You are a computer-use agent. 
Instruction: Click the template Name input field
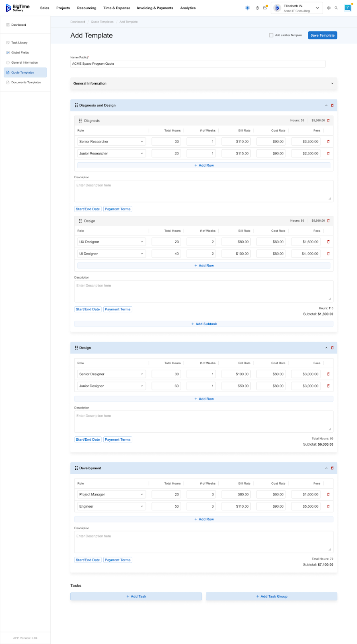coord(197,64)
